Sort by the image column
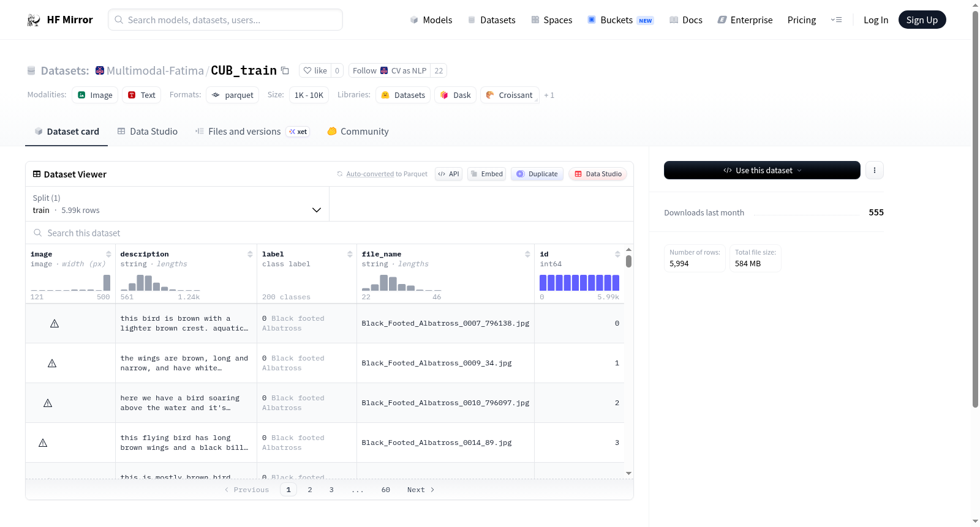 pos(108,254)
